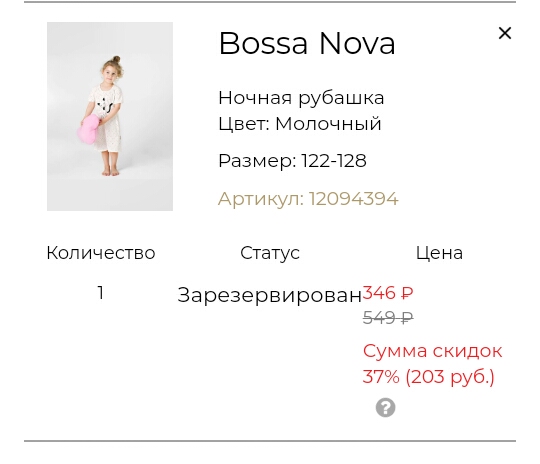The image size is (540, 464).
Task: Click the Зарезервирован status text
Action: (x=269, y=295)
